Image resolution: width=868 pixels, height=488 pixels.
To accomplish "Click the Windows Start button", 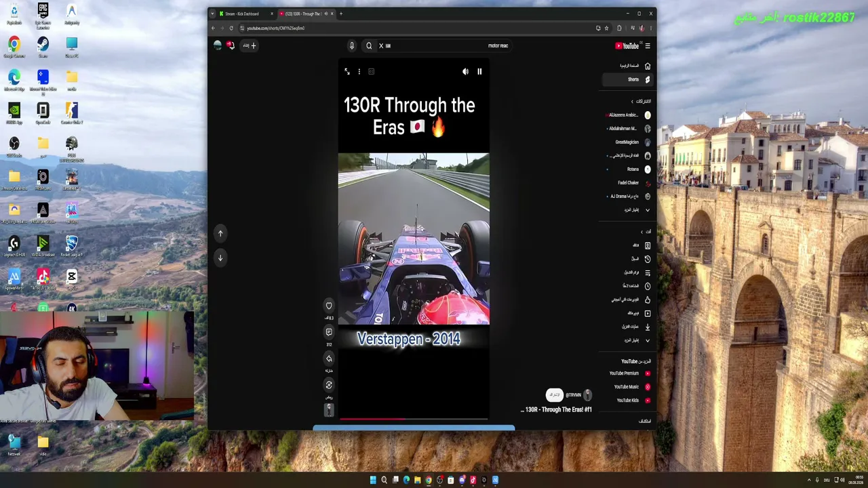I will click(x=373, y=480).
